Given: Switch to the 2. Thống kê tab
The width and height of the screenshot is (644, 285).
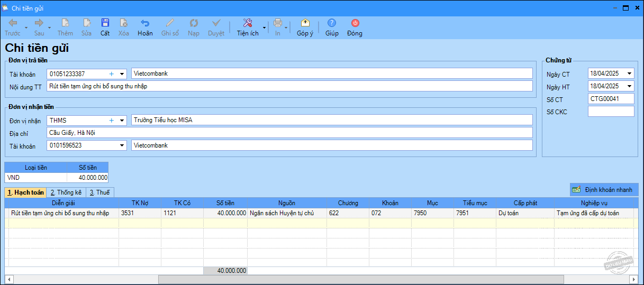Looking at the screenshot, I should [x=66, y=192].
